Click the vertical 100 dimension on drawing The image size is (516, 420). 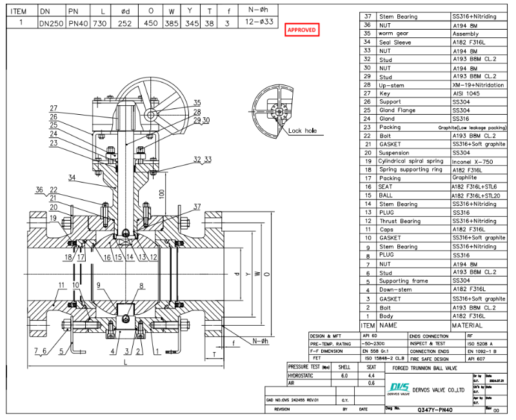162,194
